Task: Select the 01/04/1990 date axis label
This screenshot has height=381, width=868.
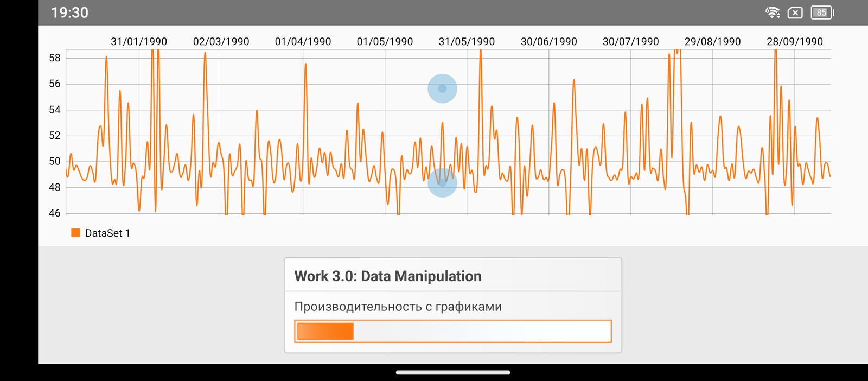Action: point(303,42)
